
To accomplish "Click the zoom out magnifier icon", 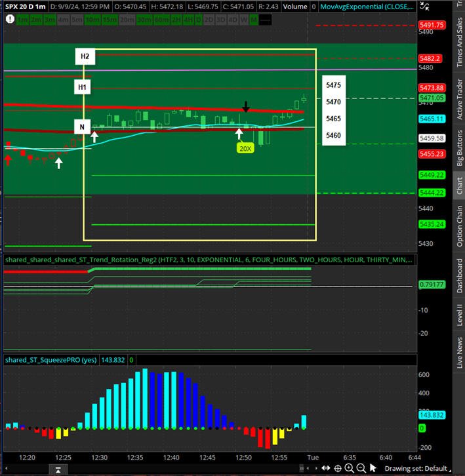I will coord(361,468).
